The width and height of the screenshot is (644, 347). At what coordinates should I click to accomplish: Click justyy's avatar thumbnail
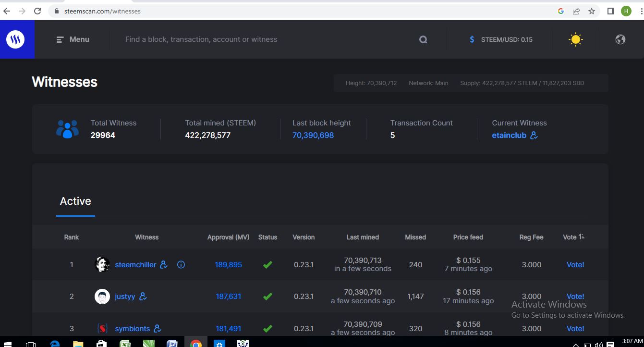point(102,296)
